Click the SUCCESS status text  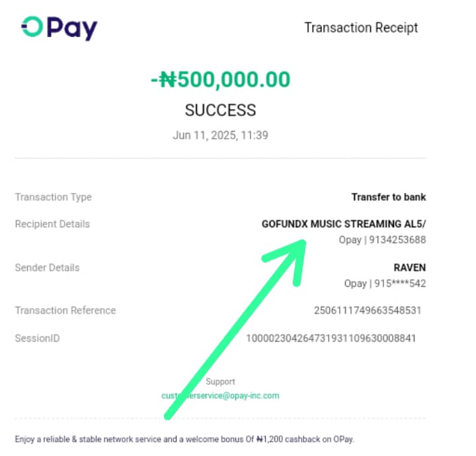(x=220, y=110)
